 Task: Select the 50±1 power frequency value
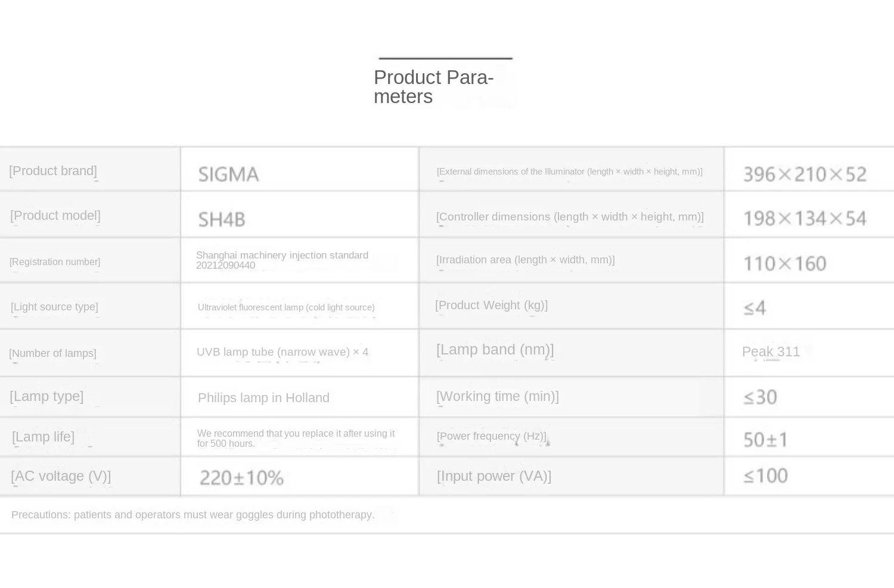tap(766, 440)
